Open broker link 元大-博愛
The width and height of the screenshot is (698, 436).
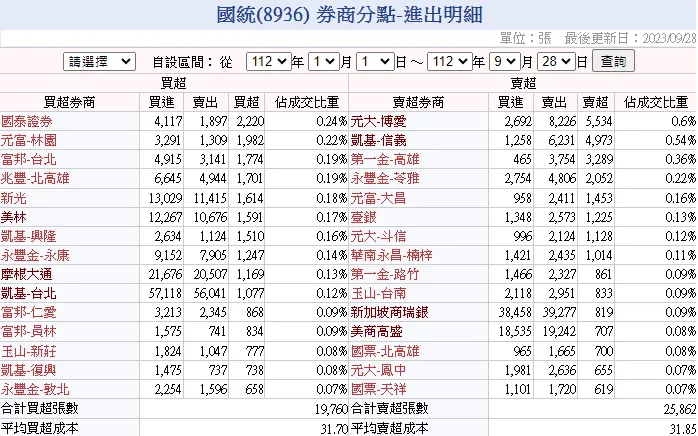[x=379, y=121]
